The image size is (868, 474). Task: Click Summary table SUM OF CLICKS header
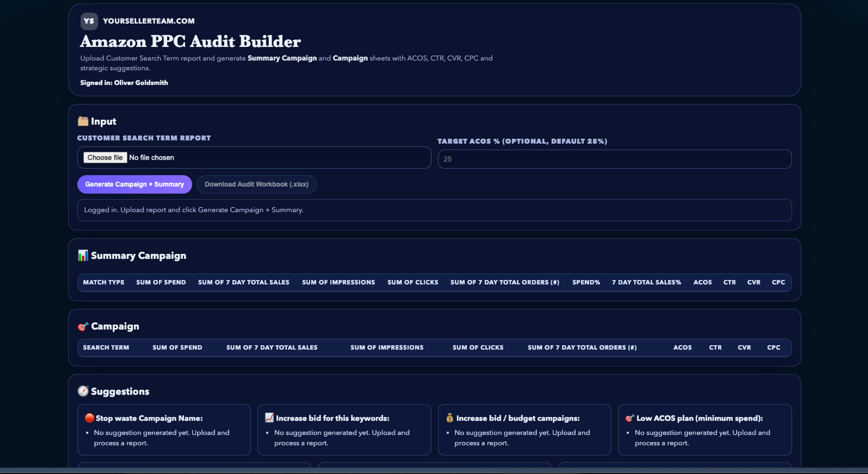[x=413, y=282]
